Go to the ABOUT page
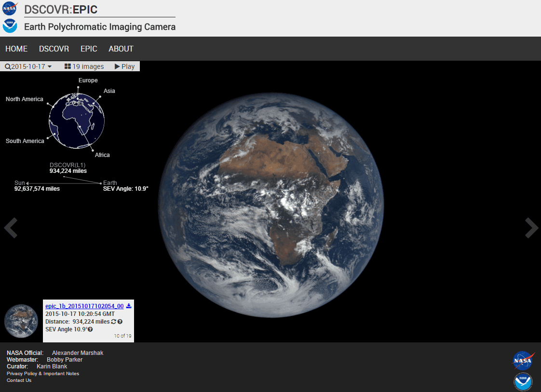 pos(121,49)
